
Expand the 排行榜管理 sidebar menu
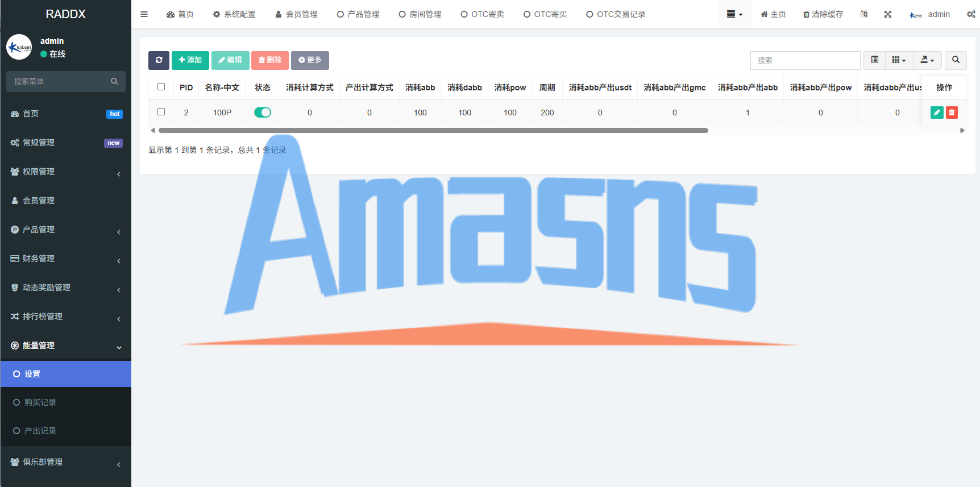click(x=66, y=317)
